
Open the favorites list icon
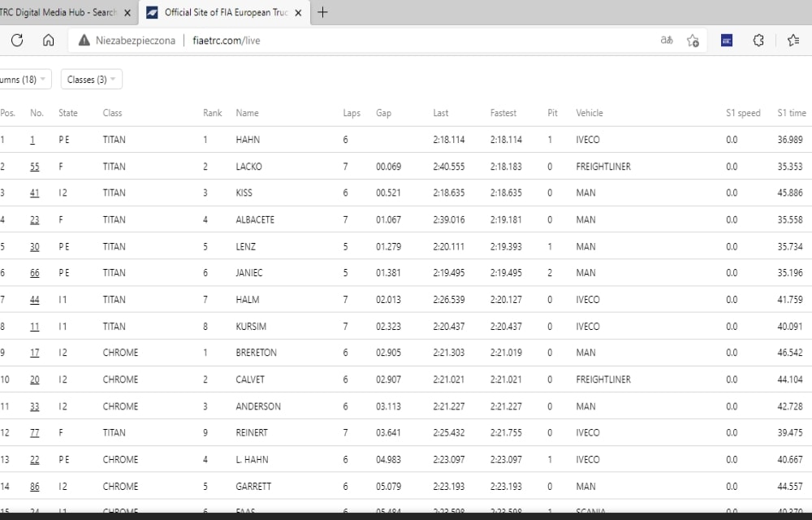pos(793,41)
